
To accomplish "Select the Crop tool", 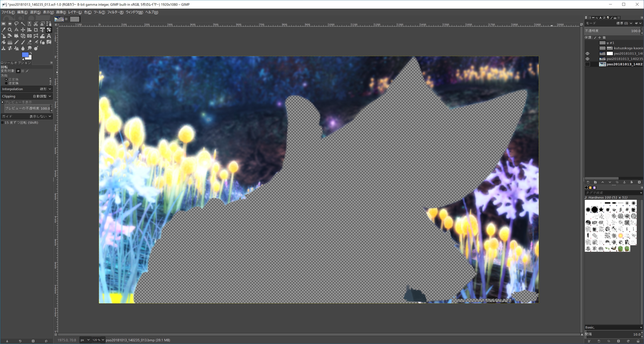I will coord(36,30).
